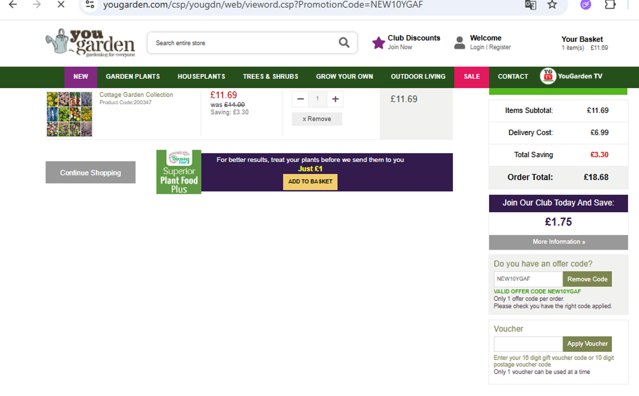Stop page loading with the X icon
The image size is (639, 396).
[61, 4]
